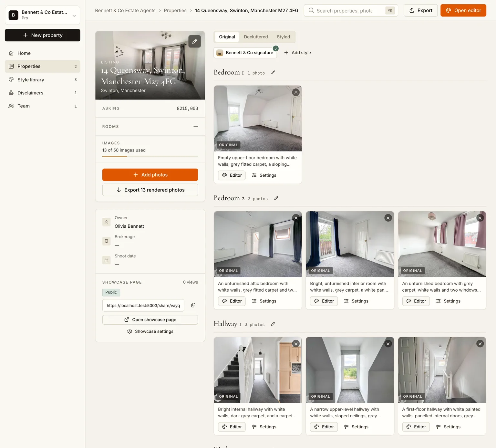Select the Properties sidebar item

[x=42, y=66]
